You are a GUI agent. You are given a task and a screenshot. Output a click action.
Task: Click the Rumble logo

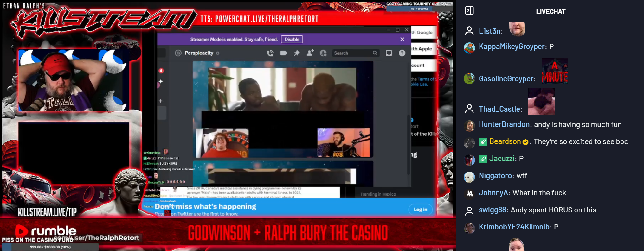point(46,231)
